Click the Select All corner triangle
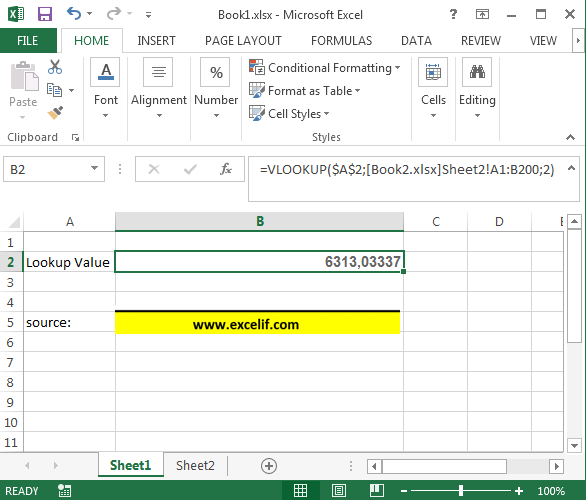Screen dimensions: 586x500 (13, 222)
